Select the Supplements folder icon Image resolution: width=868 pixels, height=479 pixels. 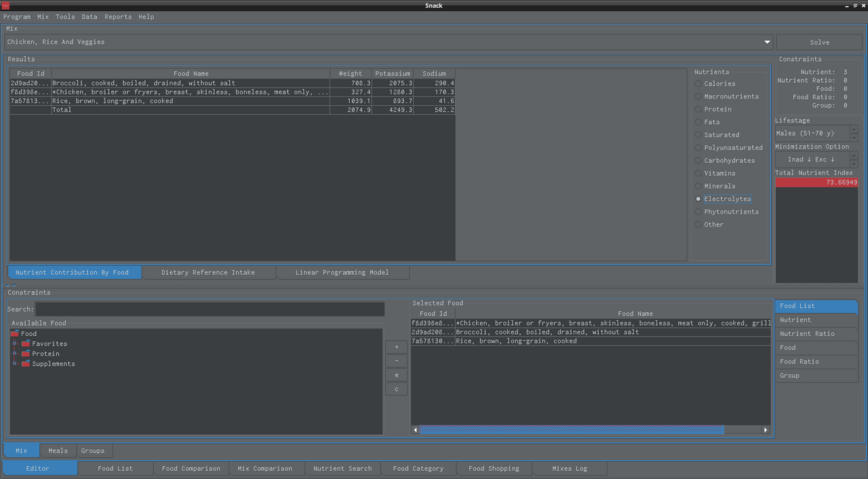coord(26,364)
